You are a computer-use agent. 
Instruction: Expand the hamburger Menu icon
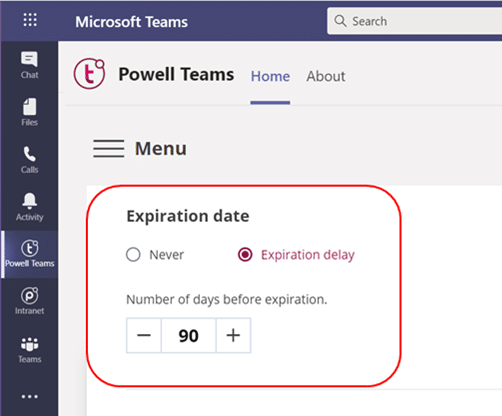pyautogui.click(x=109, y=148)
